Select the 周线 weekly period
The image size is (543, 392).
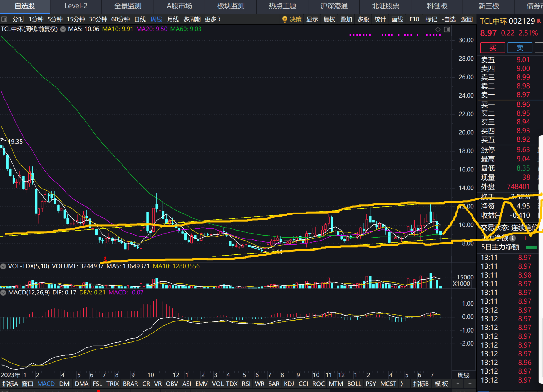(157, 19)
